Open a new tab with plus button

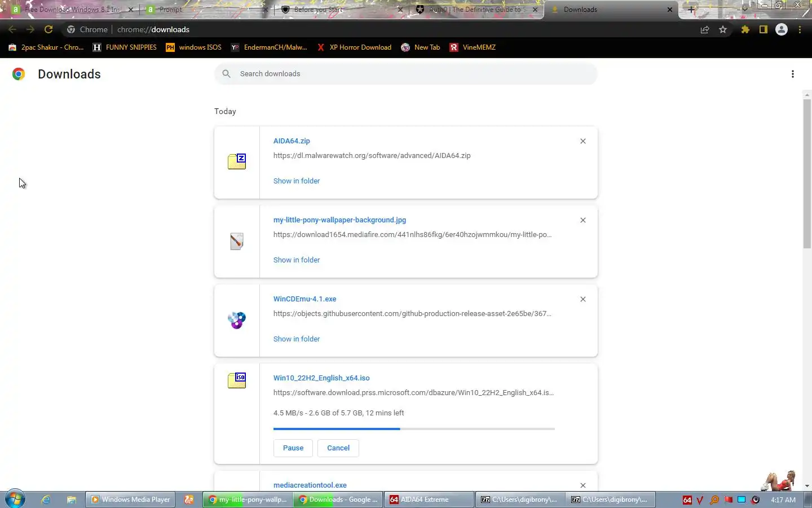(x=691, y=10)
